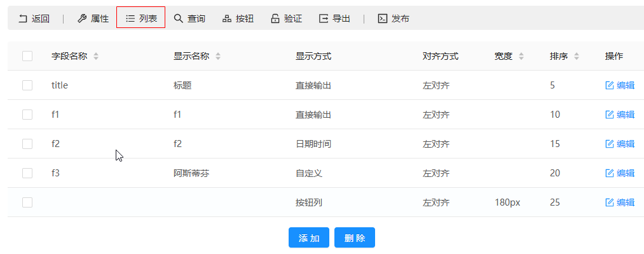
Task: Click the title field name cell
Action: (60, 85)
